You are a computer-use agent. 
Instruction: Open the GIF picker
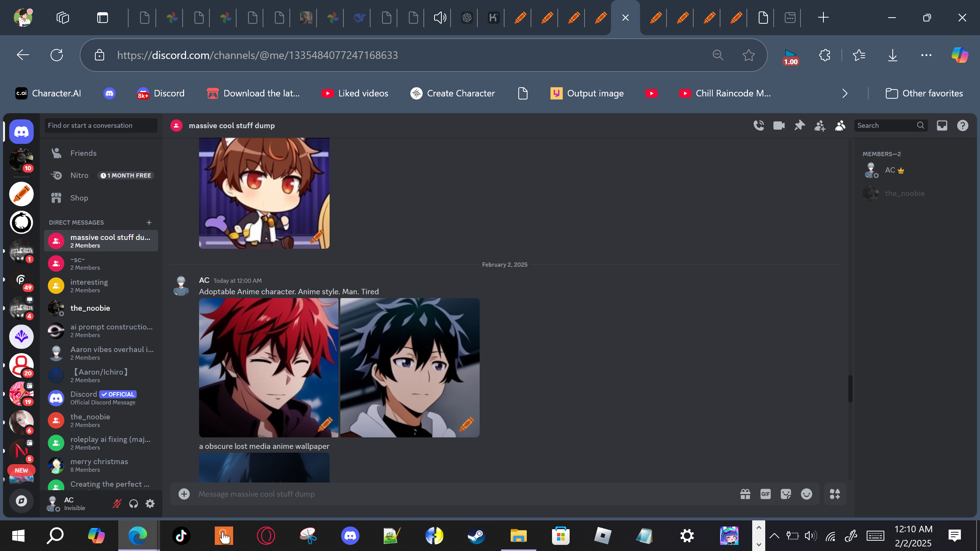[x=766, y=494]
